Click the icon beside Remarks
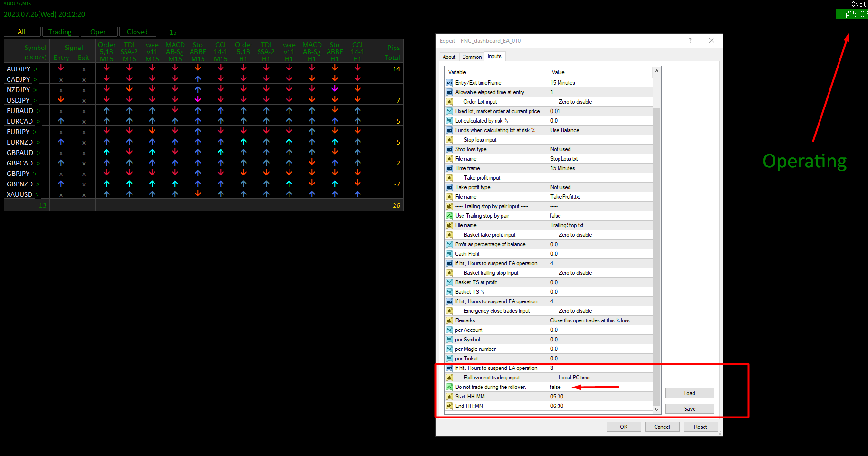Screen dimensions: 868x456 449,320
